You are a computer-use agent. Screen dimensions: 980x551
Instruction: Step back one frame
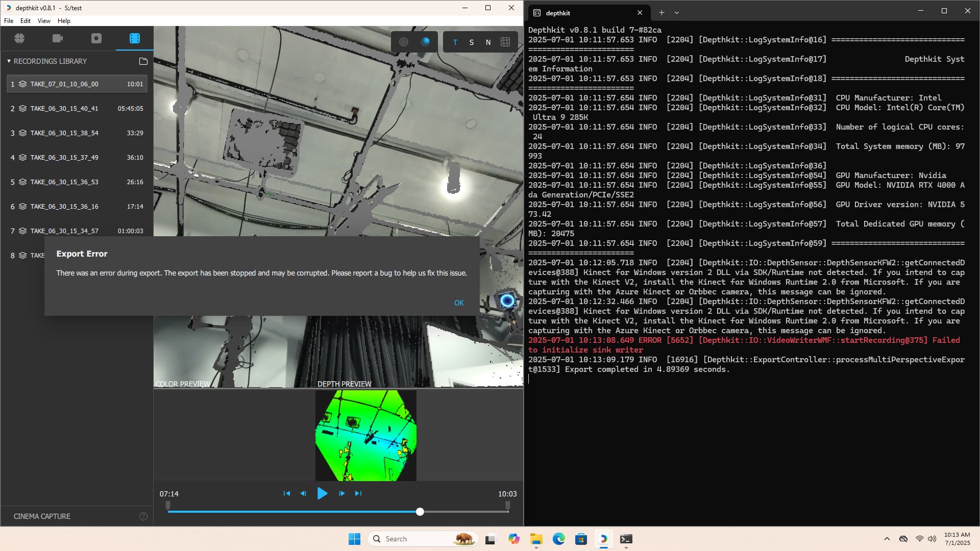point(303,493)
